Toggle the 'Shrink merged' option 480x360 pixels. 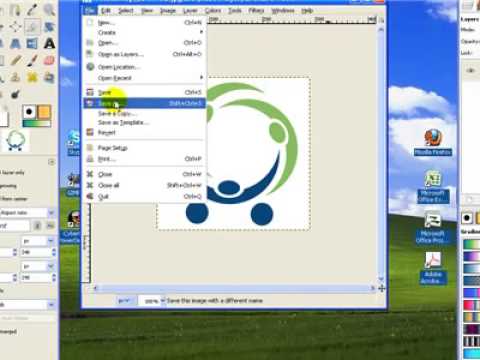(x=8, y=332)
